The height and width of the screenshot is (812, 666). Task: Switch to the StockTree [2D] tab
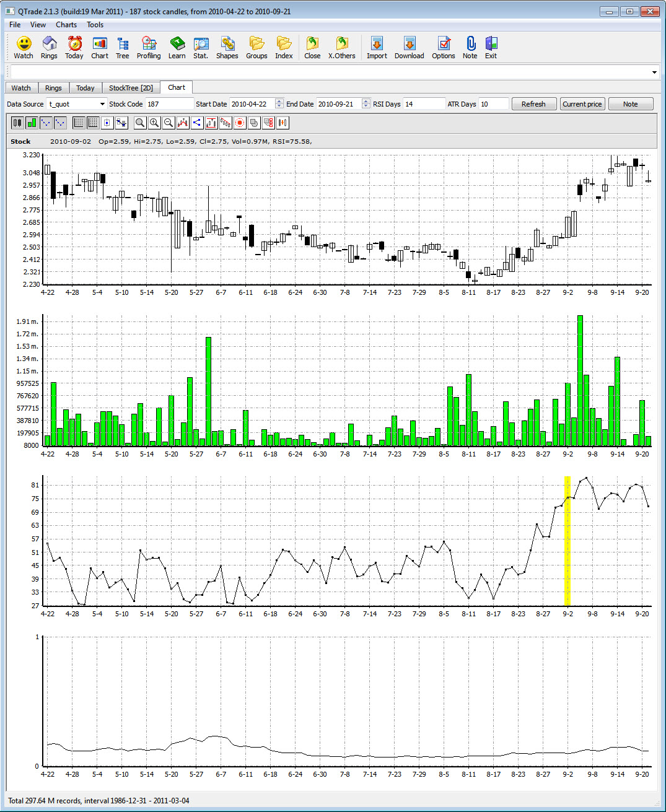click(131, 88)
